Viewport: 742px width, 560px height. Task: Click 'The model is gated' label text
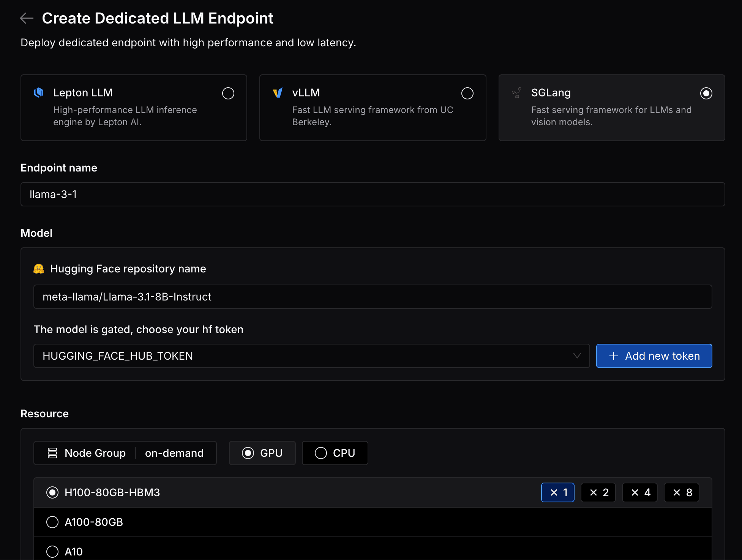pos(139,329)
